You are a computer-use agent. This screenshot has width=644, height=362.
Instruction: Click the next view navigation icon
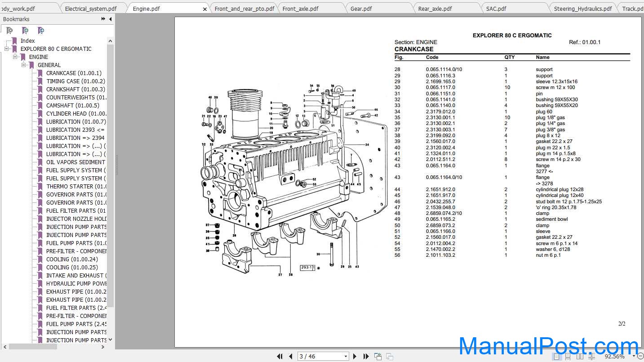point(389,356)
